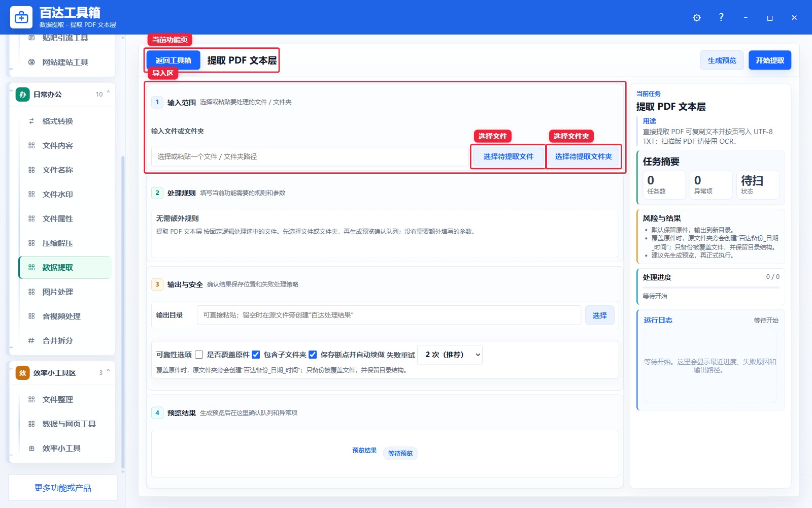Click the 选择 output directory button
The width and height of the screenshot is (812, 508).
(599, 315)
